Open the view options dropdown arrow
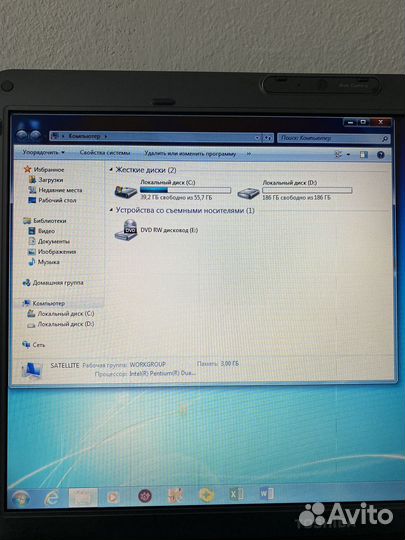The height and width of the screenshot is (540, 405). click(348, 155)
